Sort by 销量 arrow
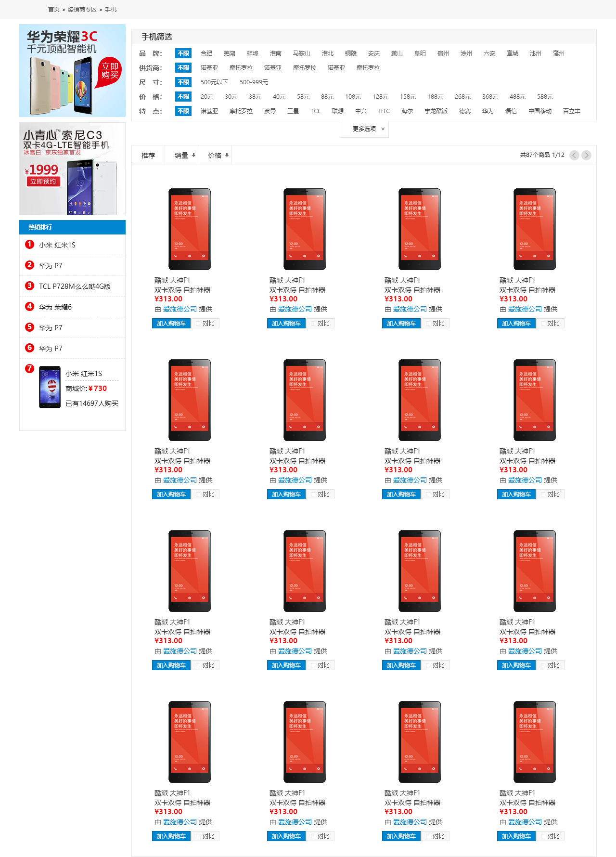616x857 pixels. [x=193, y=155]
